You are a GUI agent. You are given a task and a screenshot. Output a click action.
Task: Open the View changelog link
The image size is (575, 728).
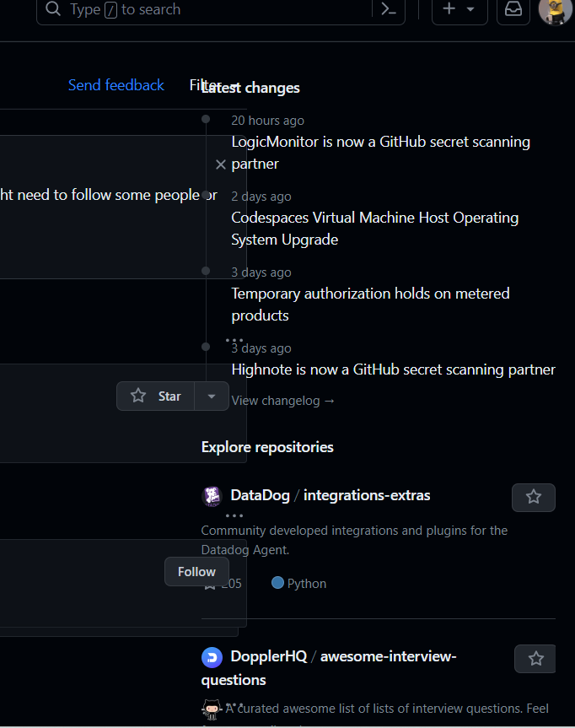coord(282,401)
